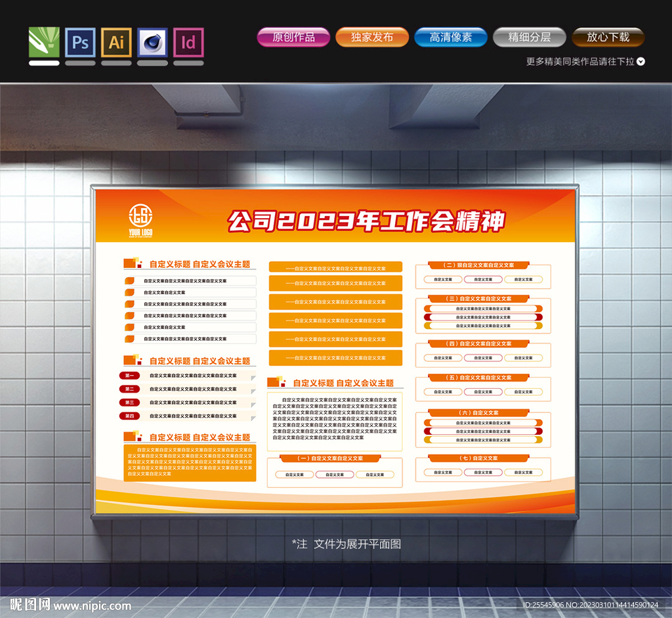This screenshot has height=618, width=672.
Task: Click the （三）自定义文案自定义文案 header
Action: tap(478, 299)
